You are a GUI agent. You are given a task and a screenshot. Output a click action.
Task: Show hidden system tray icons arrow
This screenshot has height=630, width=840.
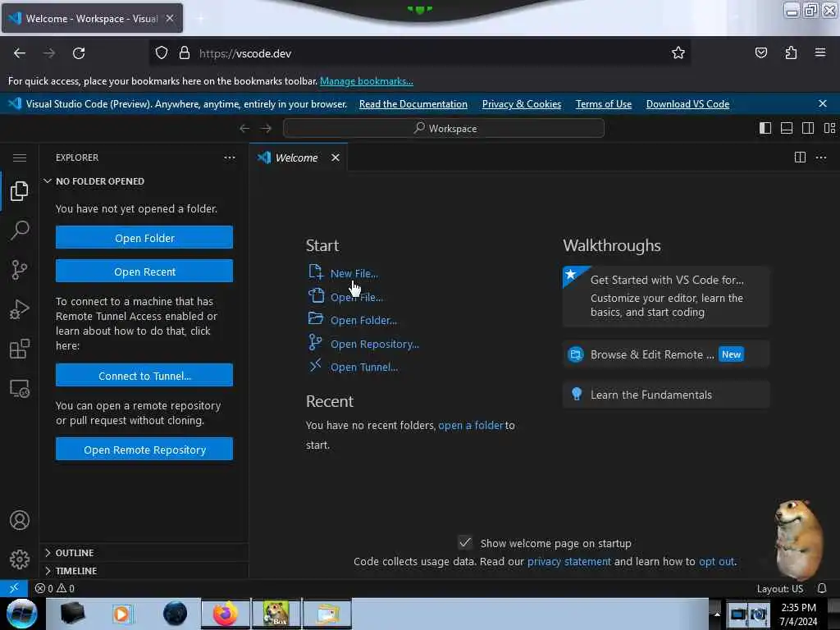pos(717,614)
